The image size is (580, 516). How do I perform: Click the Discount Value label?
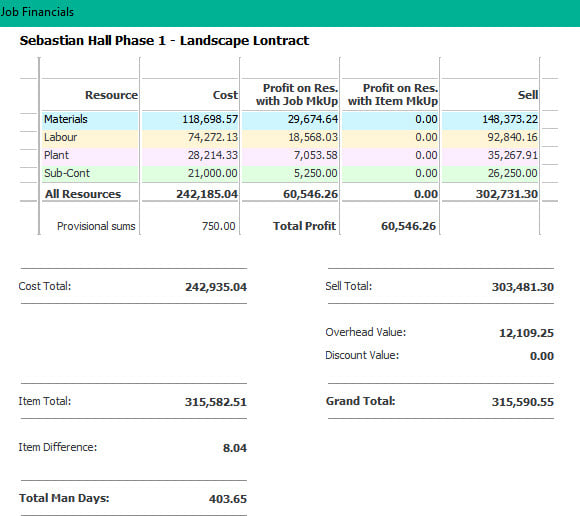362,355
